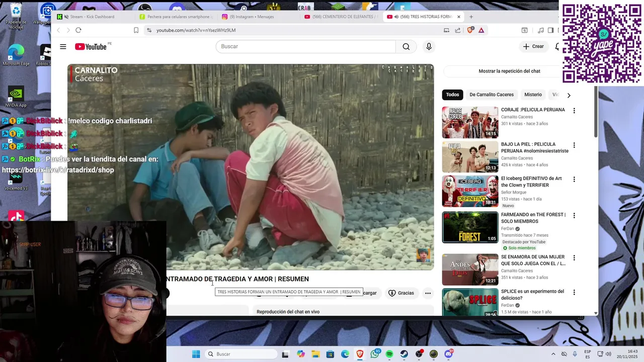Switch the ESP ES input language indicator
Viewport: 644px width, 362px height.
tap(588, 354)
